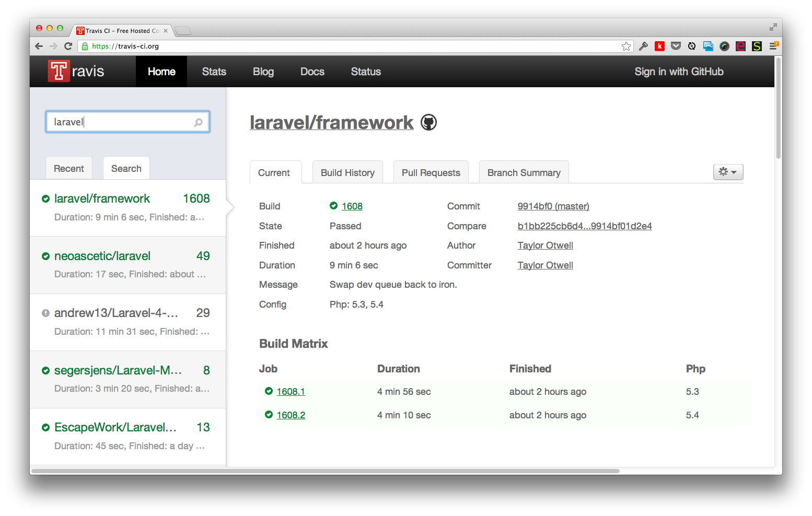The height and width of the screenshot is (516, 812).
Task: Click the passed icon beside job 1608.2
Action: click(269, 415)
